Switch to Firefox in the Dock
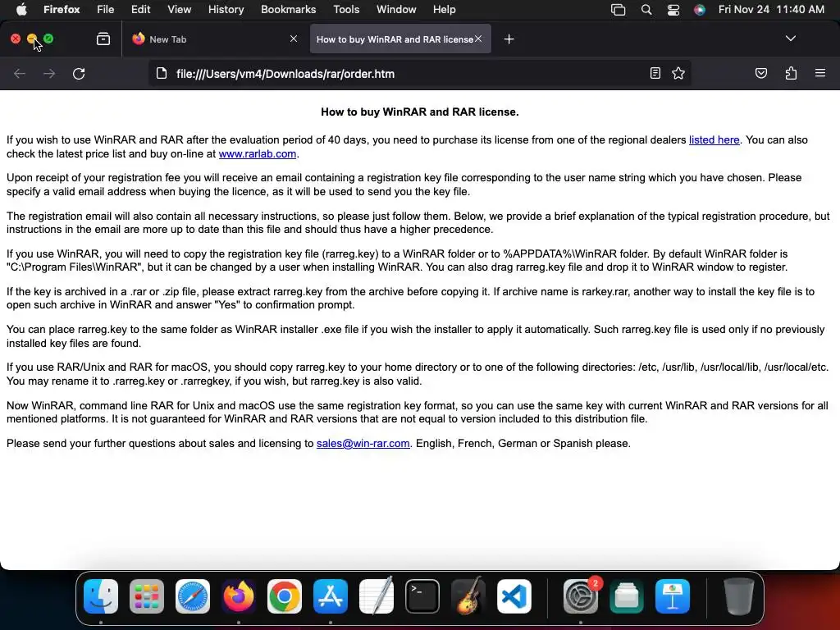The image size is (840, 630). click(x=239, y=596)
